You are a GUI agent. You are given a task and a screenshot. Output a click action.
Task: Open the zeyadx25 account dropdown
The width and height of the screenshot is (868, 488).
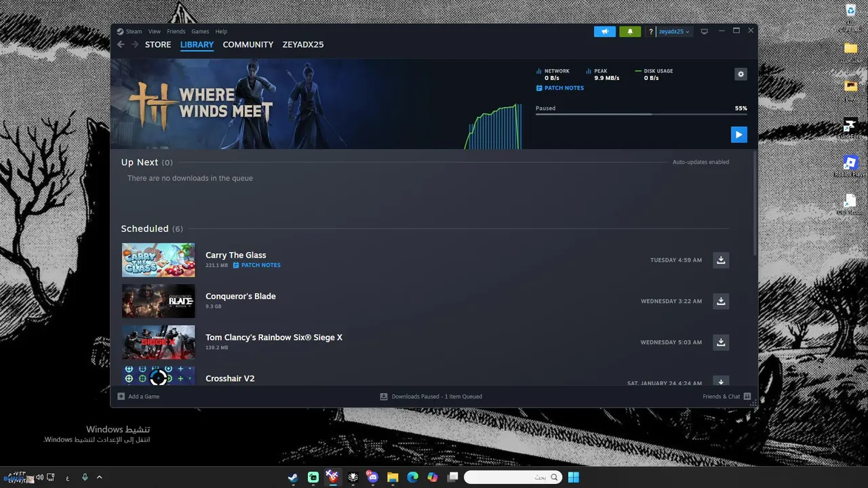pyautogui.click(x=674, y=32)
